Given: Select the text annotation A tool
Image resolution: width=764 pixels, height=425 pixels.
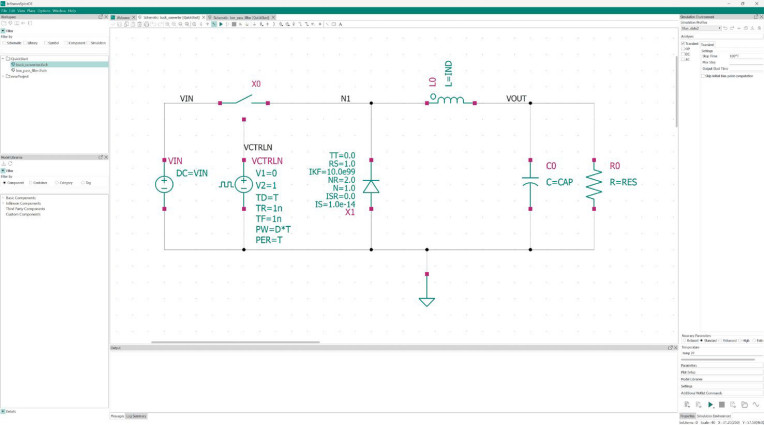Looking at the screenshot, I should pyautogui.click(x=340, y=24).
